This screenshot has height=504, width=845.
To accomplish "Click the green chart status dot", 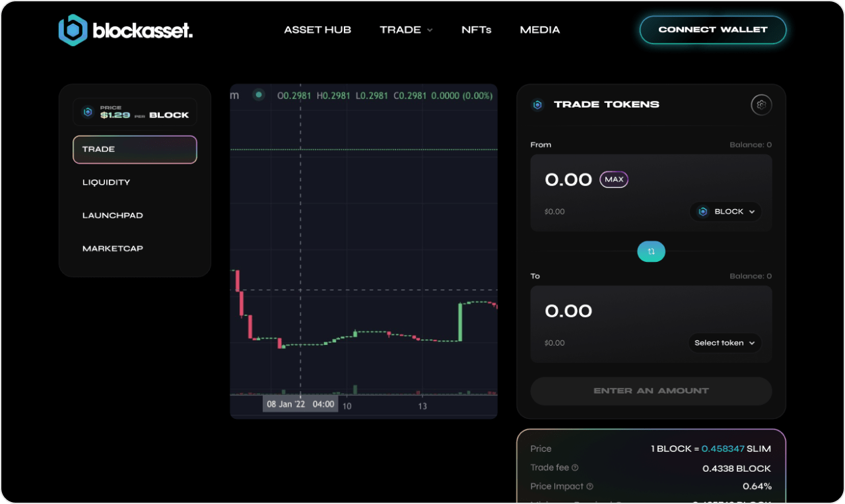I will tap(259, 95).
